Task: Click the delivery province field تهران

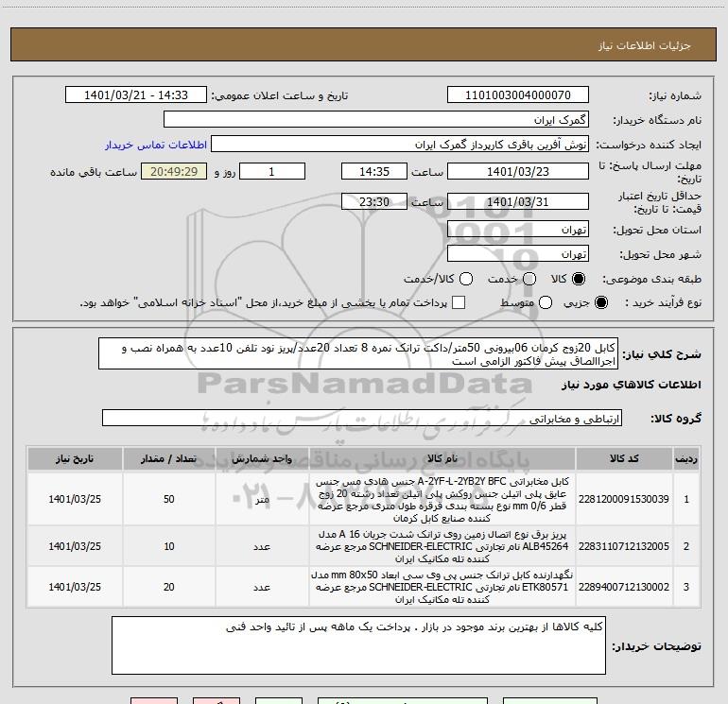Action: pyautogui.click(x=518, y=230)
